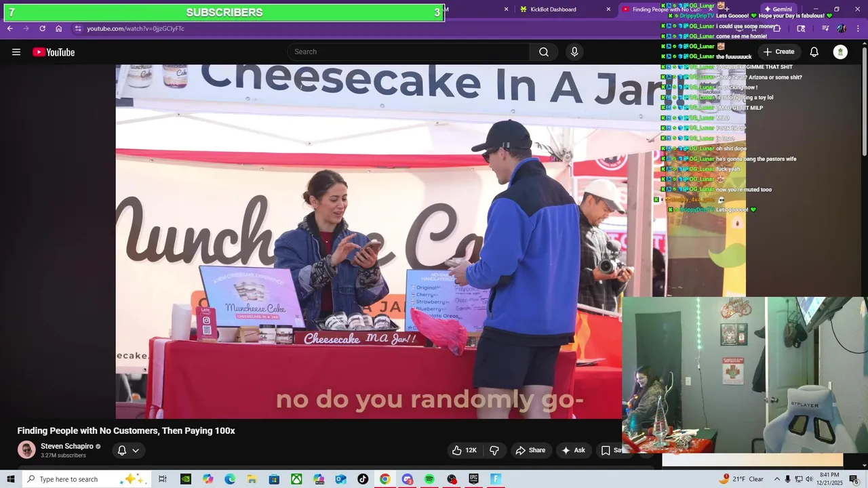Screen dimensions: 868x488
Task: View site information next to URL
Action: [78, 28]
